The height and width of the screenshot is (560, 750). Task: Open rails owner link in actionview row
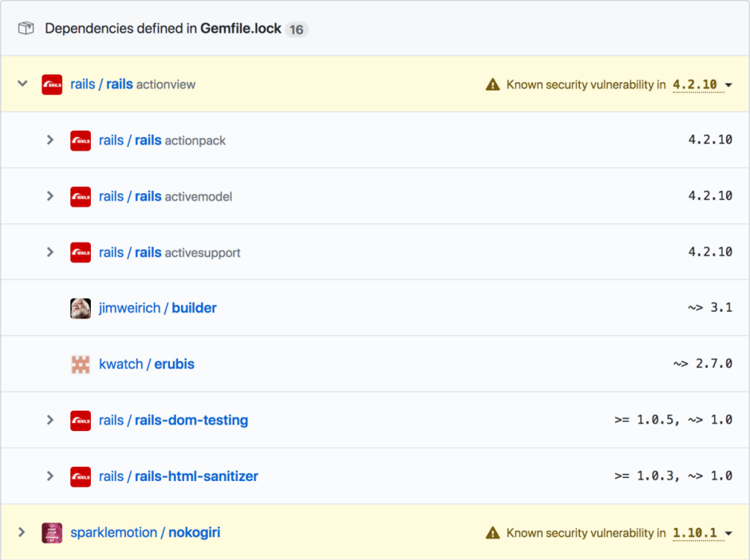83,84
